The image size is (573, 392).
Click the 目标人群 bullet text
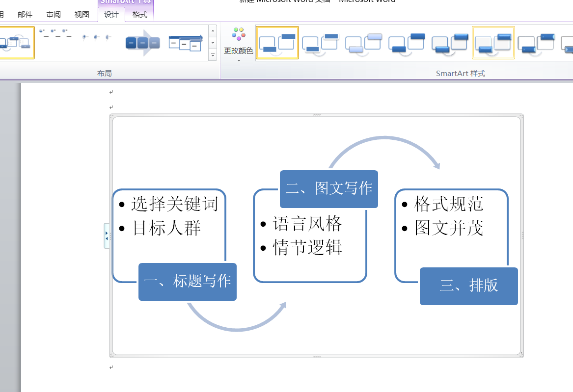point(166,228)
